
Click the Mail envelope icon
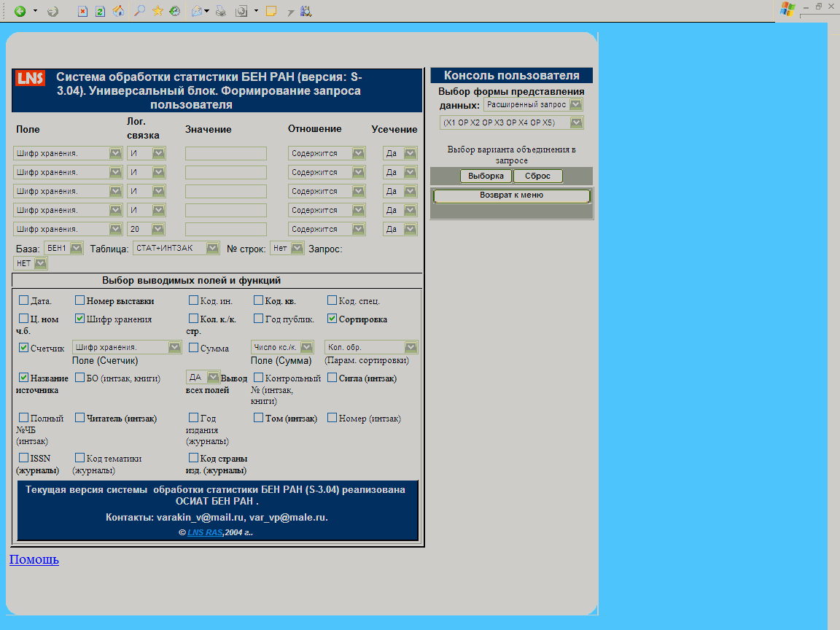[x=197, y=11]
